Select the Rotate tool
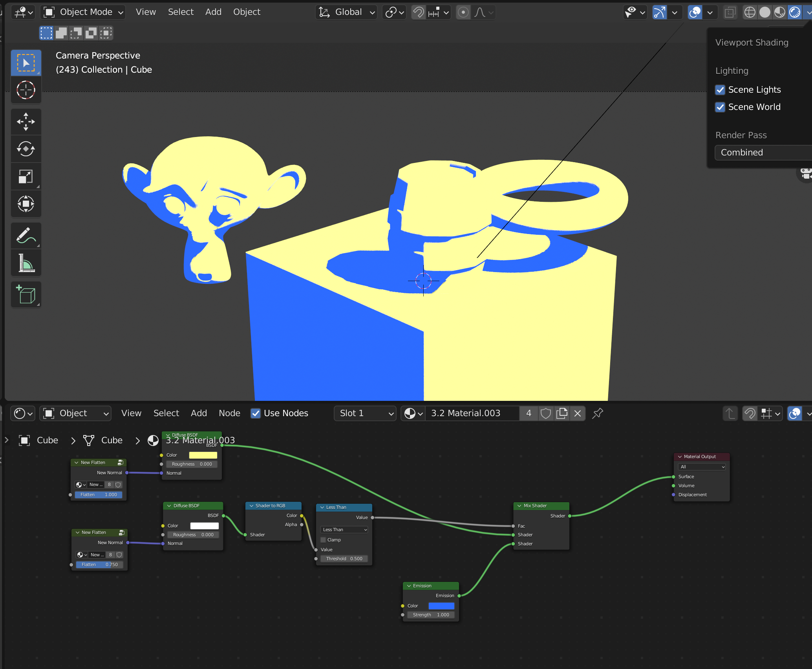Screen dimensions: 812x669 pyautogui.click(x=26, y=149)
